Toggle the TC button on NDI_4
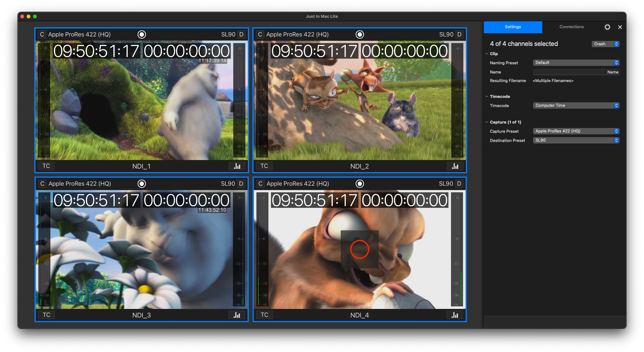Image resolution: width=644 pixels, height=352 pixels. click(x=265, y=315)
